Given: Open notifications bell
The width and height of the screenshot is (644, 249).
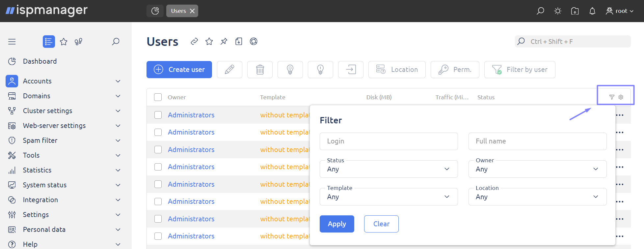Looking at the screenshot, I should (592, 11).
